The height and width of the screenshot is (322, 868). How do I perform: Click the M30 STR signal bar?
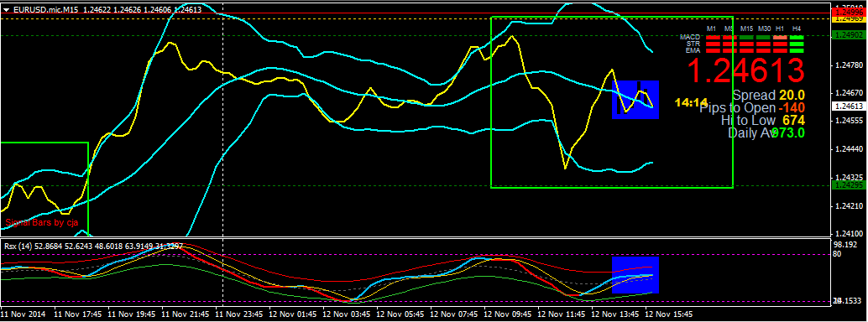coord(763,44)
